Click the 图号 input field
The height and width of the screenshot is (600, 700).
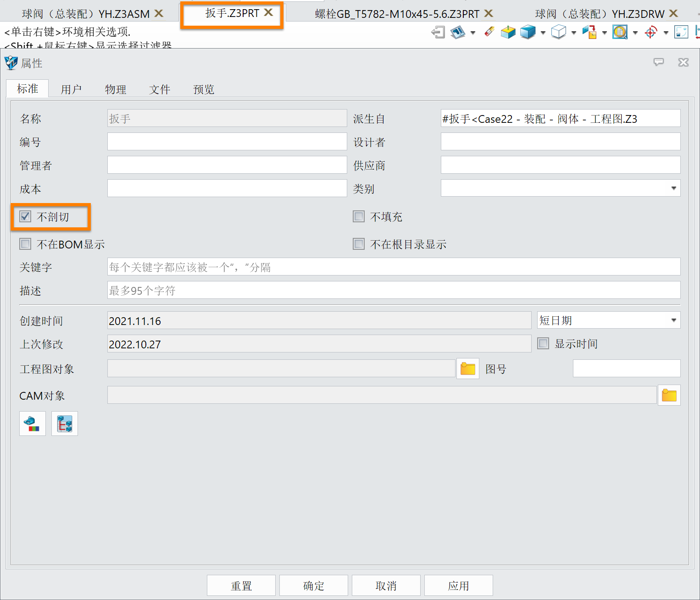[x=627, y=368]
